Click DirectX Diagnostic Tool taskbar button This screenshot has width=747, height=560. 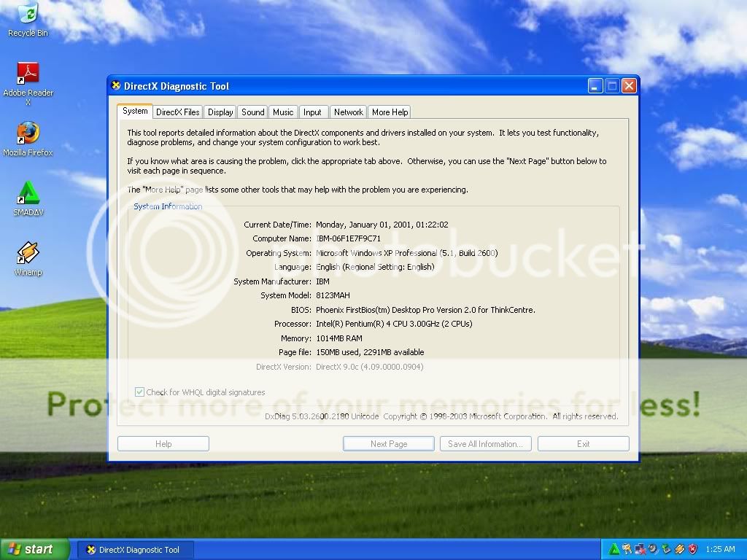[136, 550]
